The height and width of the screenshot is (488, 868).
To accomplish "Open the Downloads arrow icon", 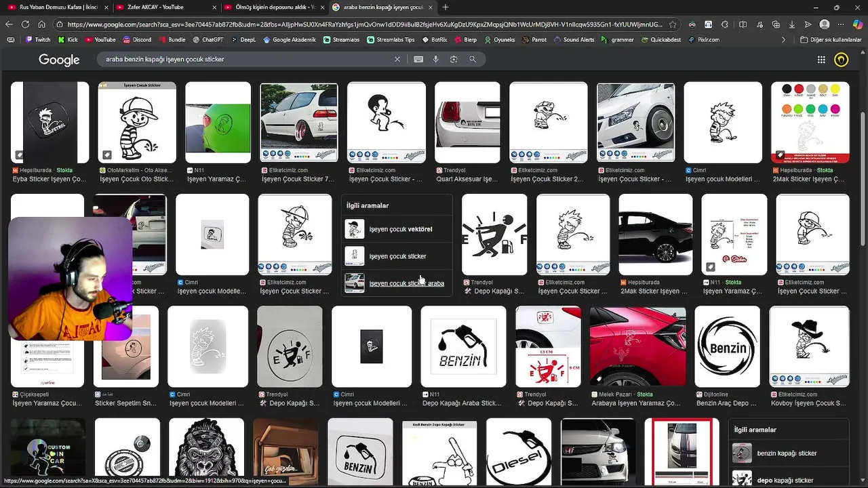I will click(792, 24).
